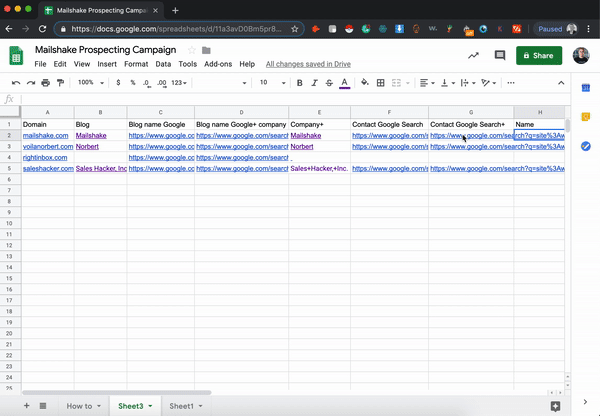The height and width of the screenshot is (416, 600).
Task: Open the comment history icon
Action: tap(499, 56)
